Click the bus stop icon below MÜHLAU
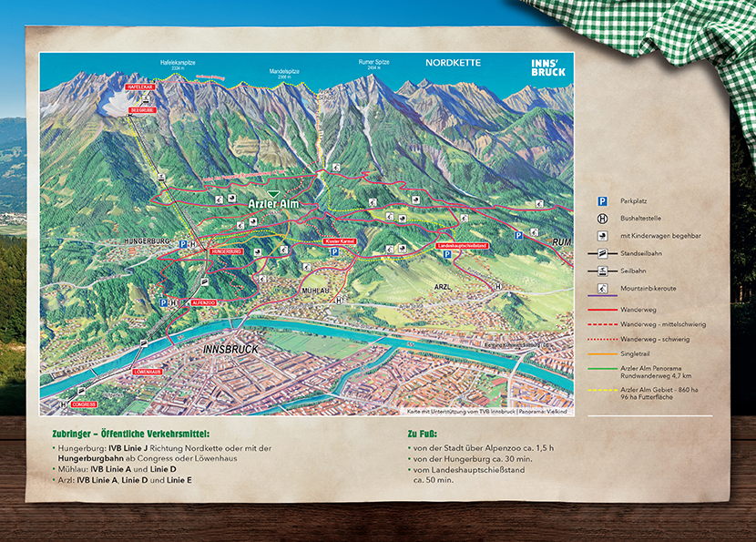The width and height of the screenshot is (756, 542). click(x=340, y=301)
